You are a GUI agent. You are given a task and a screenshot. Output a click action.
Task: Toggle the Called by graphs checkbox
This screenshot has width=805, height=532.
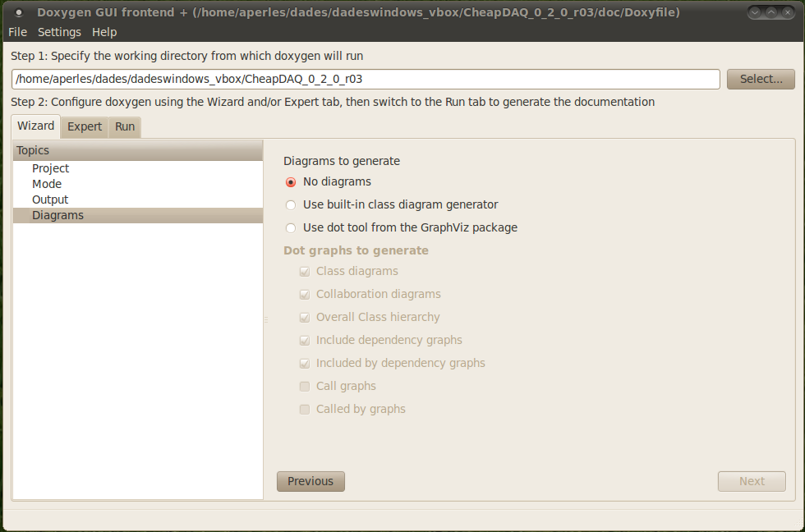click(305, 410)
